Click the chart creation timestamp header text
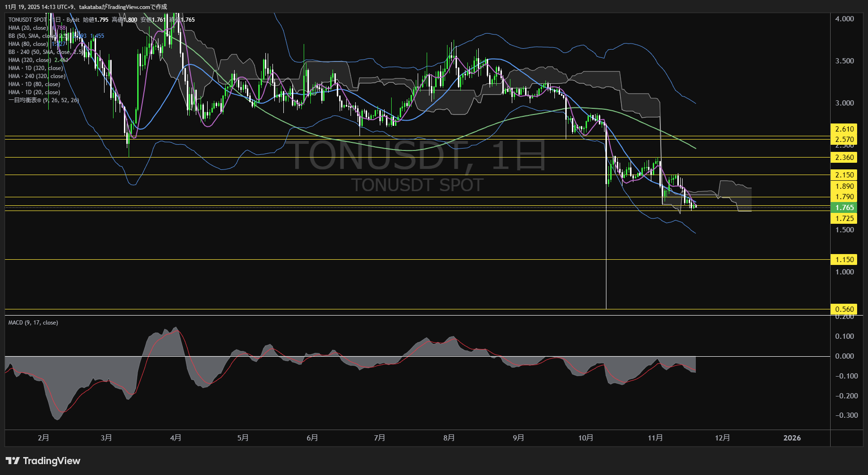The height and width of the screenshot is (475, 868). [86, 7]
